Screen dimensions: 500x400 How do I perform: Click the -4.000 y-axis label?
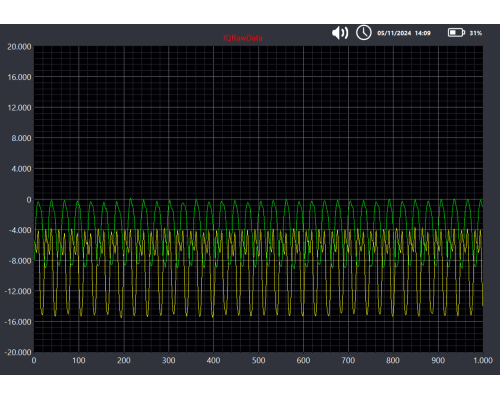click(x=20, y=230)
